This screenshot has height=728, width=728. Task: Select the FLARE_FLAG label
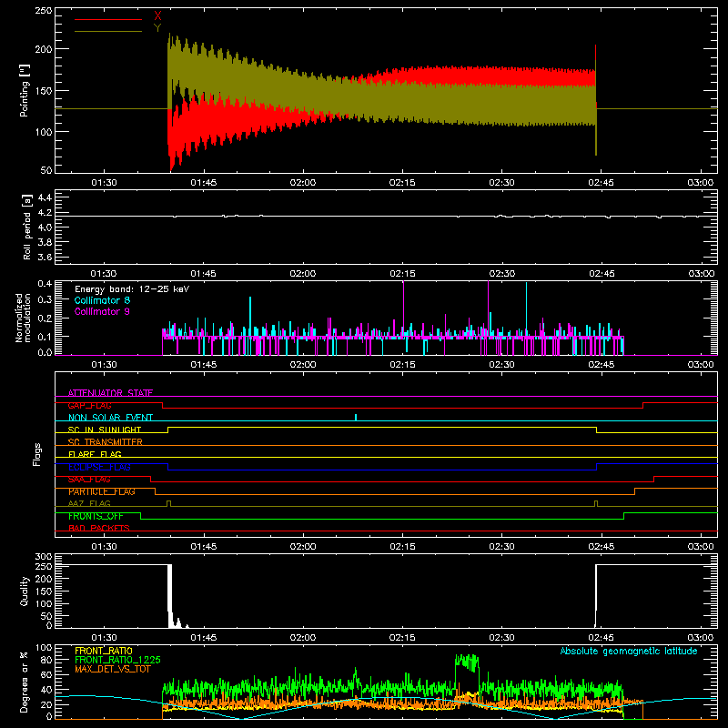pyautogui.click(x=95, y=454)
